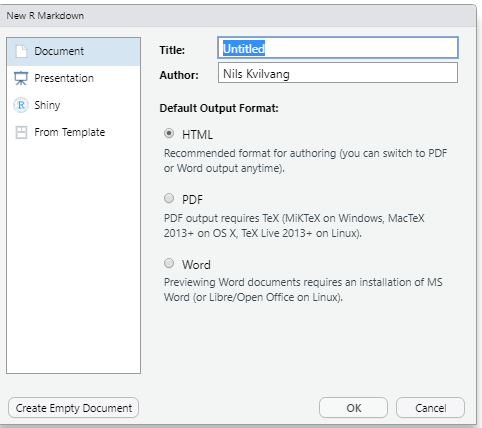
Task: Click the blank page Document icon
Action: 21,51
